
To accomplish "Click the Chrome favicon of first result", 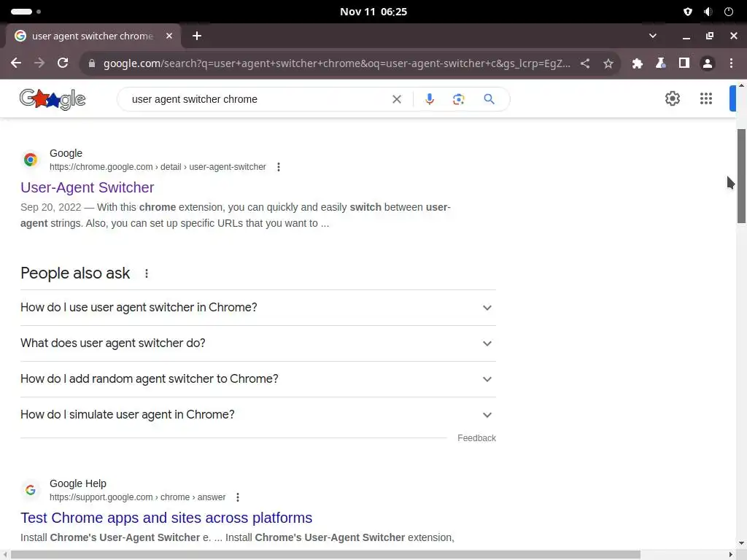I will (x=31, y=160).
